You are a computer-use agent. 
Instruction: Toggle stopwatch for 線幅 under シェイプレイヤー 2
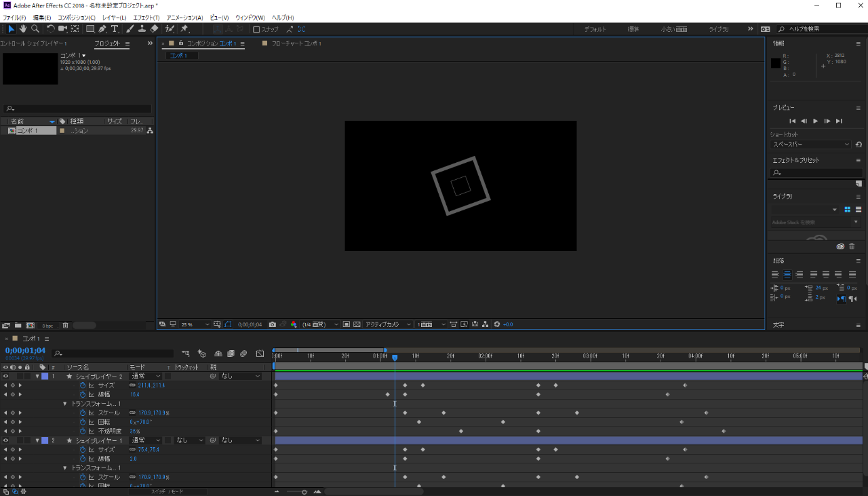coord(83,394)
